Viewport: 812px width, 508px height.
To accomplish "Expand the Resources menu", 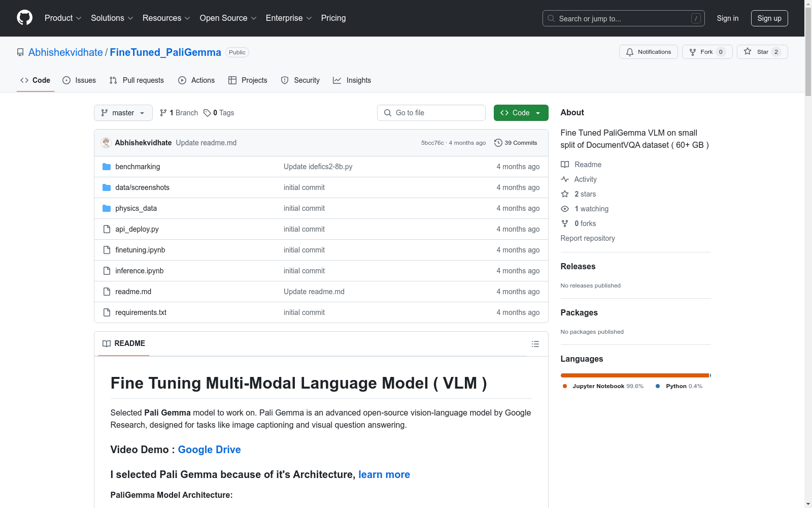I will 166,18.
